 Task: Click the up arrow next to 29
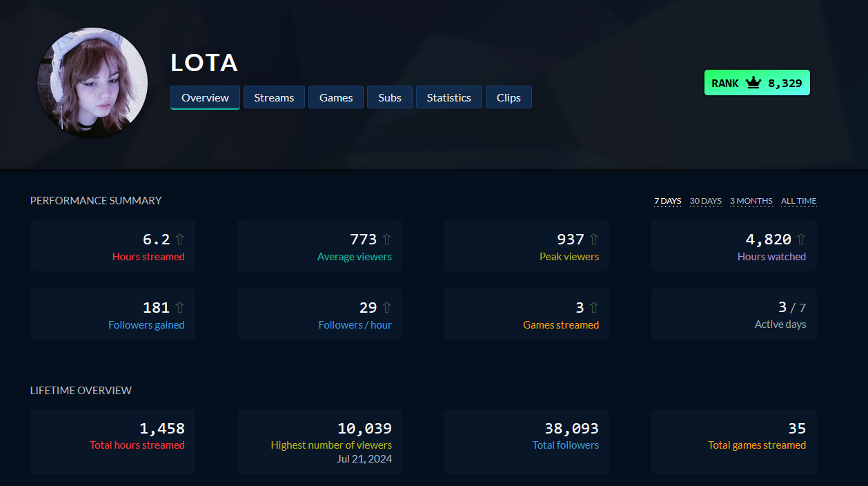tap(386, 308)
